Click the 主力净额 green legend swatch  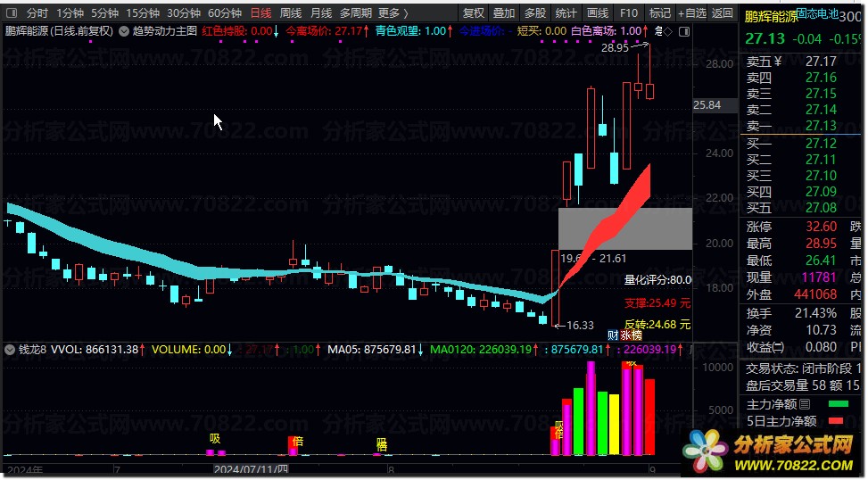838,405
